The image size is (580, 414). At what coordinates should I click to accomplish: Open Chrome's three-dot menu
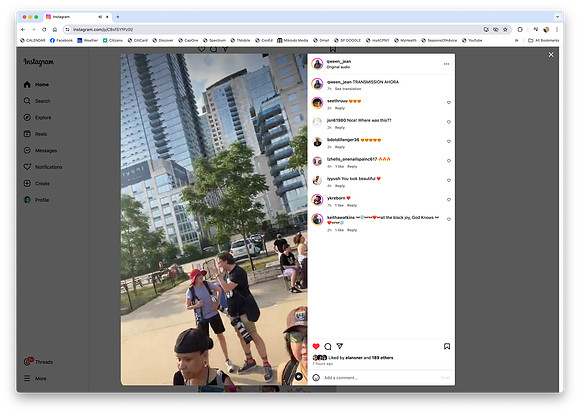pyautogui.click(x=556, y=29)
